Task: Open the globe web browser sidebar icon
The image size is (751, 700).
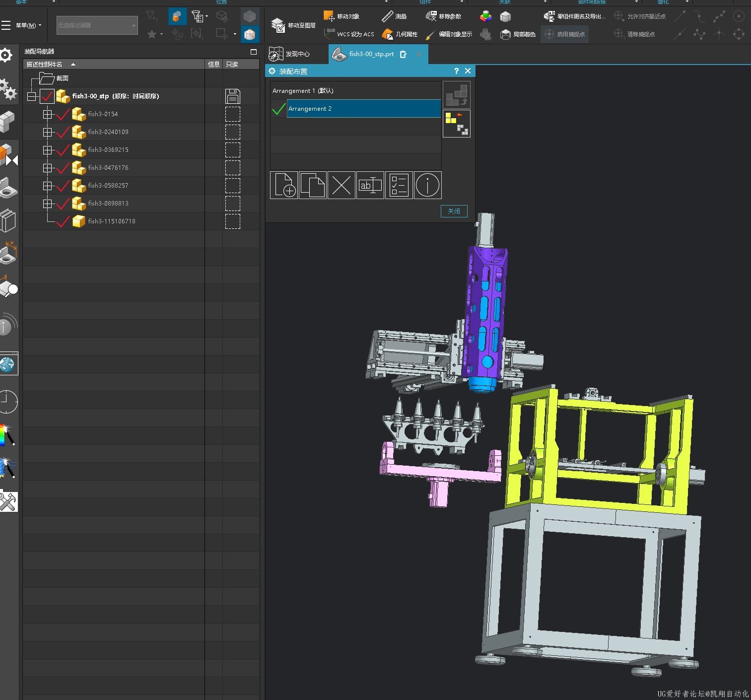Action: coord(8,364)
